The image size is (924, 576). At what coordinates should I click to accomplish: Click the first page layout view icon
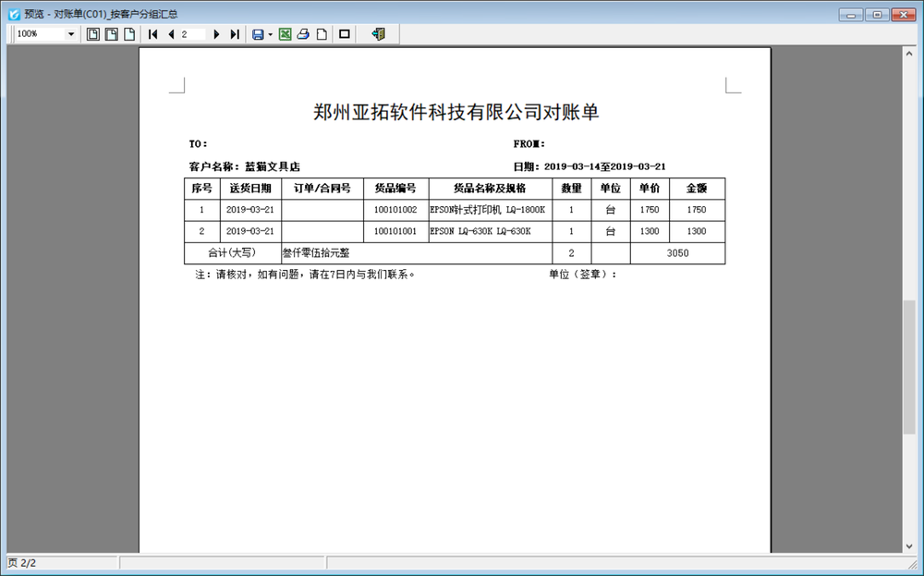pos(92,34)
